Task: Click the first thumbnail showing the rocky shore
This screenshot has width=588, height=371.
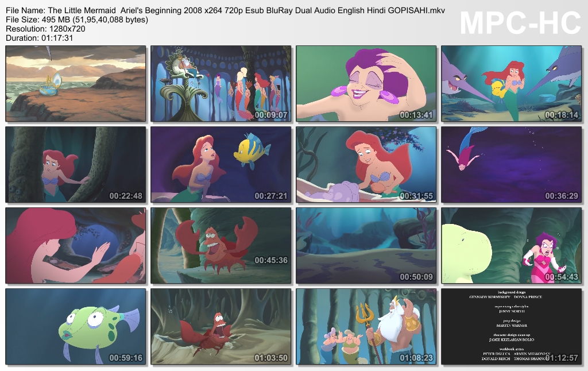Action: point(76,84)
